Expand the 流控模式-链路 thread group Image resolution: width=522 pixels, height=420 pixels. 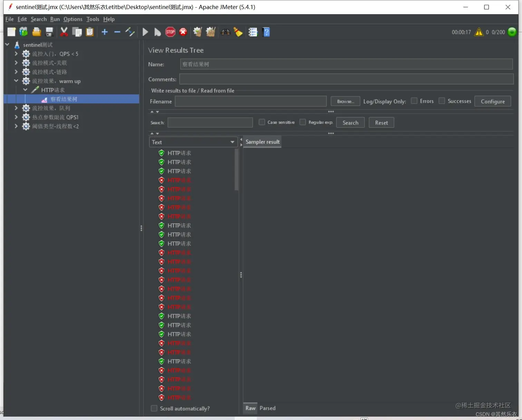point(16,72)
